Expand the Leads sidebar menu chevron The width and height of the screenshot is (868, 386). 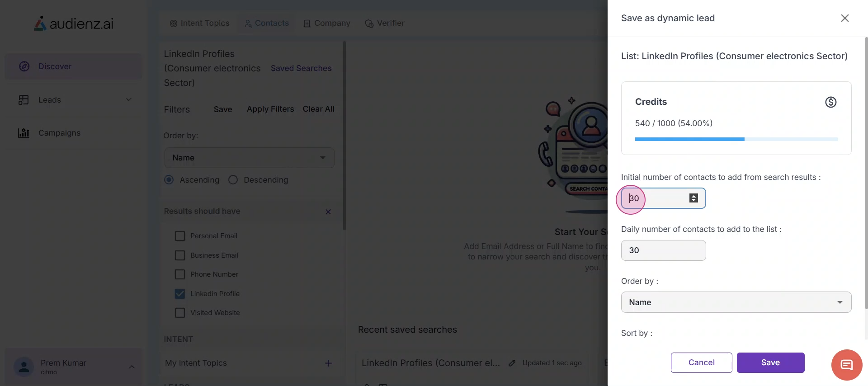click(129, 100)
